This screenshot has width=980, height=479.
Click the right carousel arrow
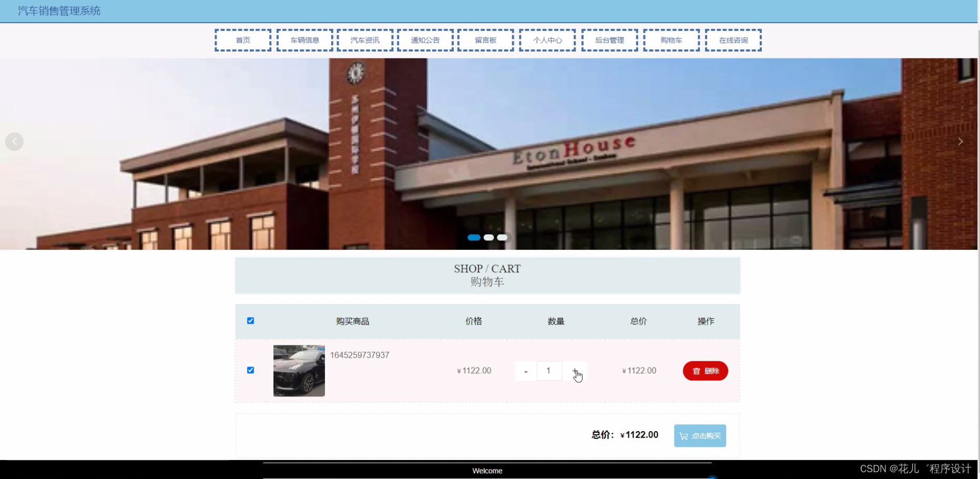[961, 141]
